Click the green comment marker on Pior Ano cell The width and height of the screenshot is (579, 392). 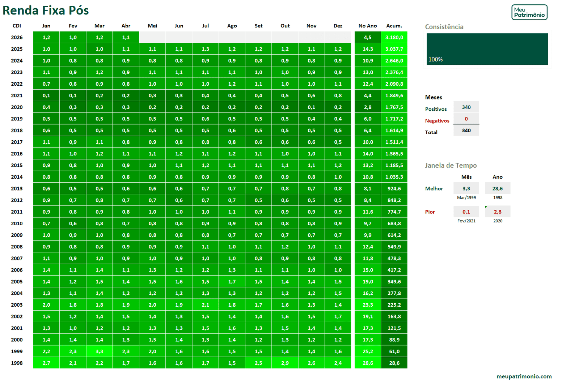click(x=486, y=207)
